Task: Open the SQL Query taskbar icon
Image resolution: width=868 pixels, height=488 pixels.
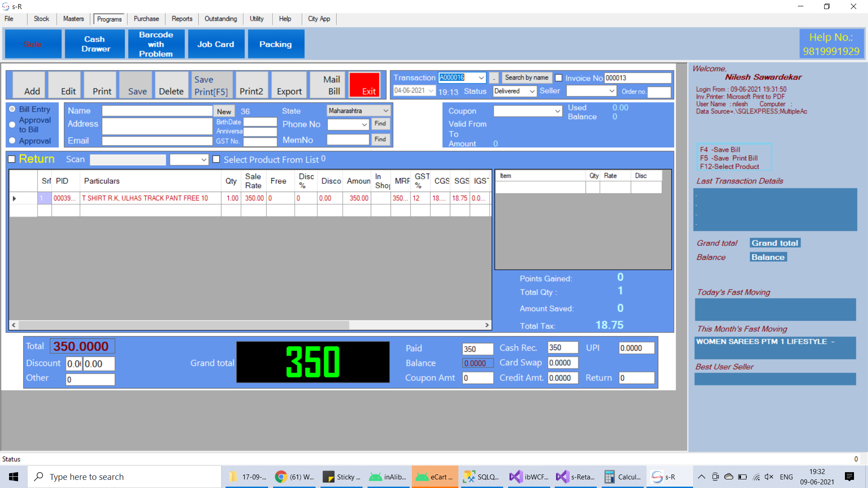Action: (x=481, y=477)
